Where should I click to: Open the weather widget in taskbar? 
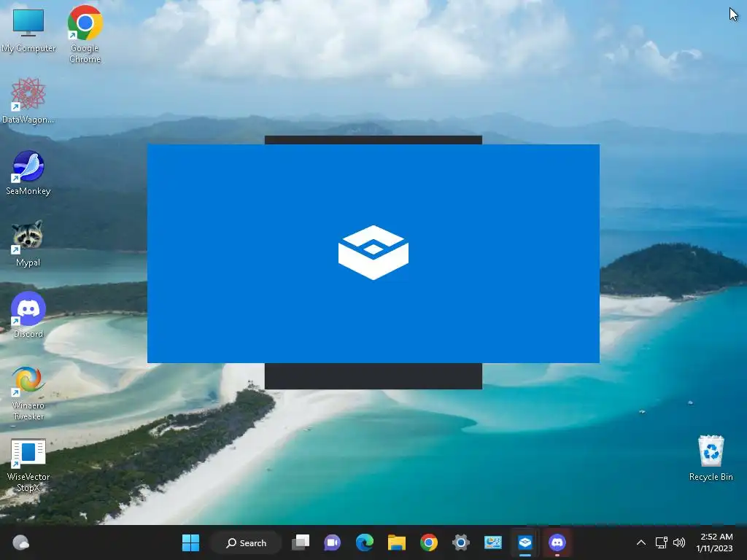coord(21,542)
